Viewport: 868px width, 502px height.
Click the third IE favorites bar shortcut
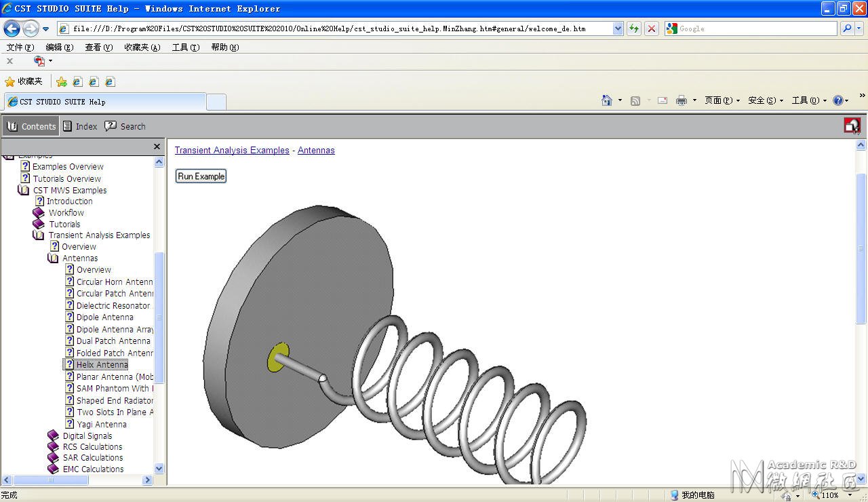[x=110, y=81]
